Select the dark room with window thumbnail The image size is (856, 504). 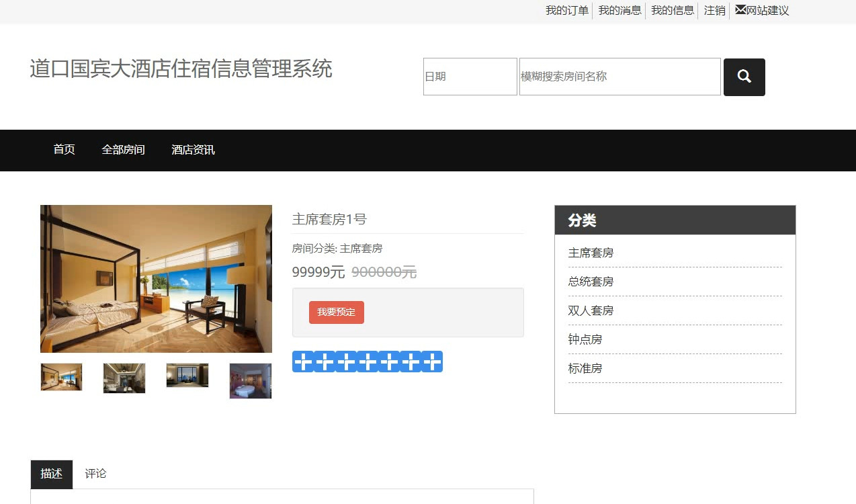[187, 376]
